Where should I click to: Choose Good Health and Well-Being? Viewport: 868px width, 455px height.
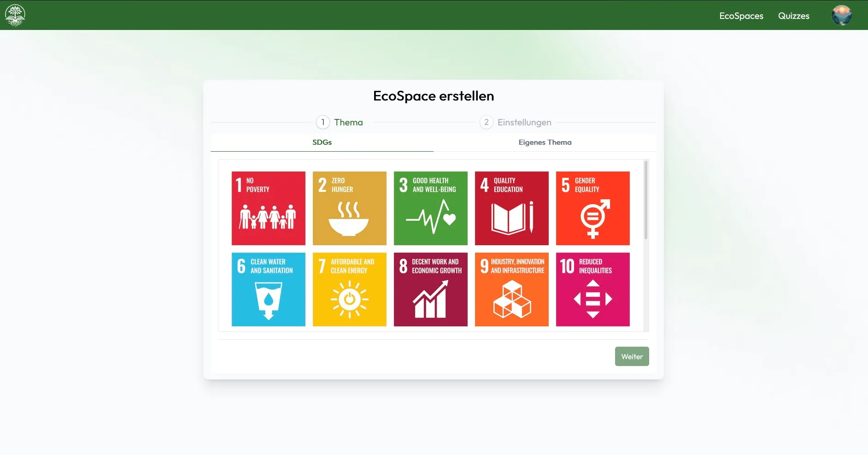pos(430,208)
